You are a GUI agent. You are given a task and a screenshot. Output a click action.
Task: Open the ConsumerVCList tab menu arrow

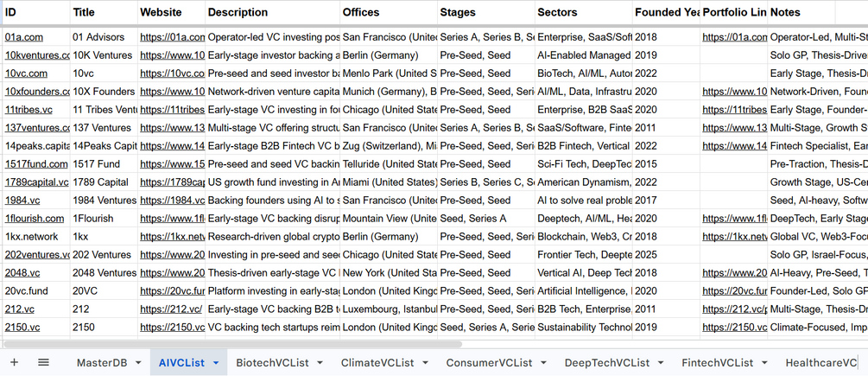tap(543, 363)
